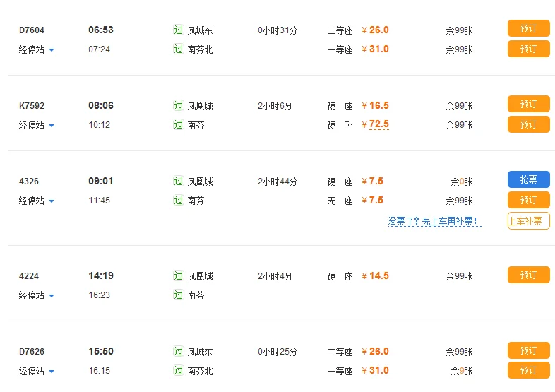Book the 一等座 ticket on D7626
555x392 pixels.
click(x=528, y=370)
